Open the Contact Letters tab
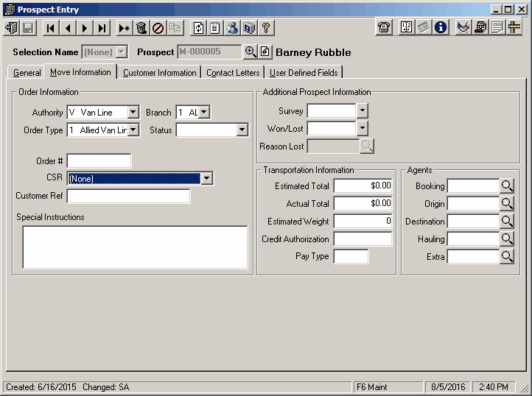 click(233, 73)
